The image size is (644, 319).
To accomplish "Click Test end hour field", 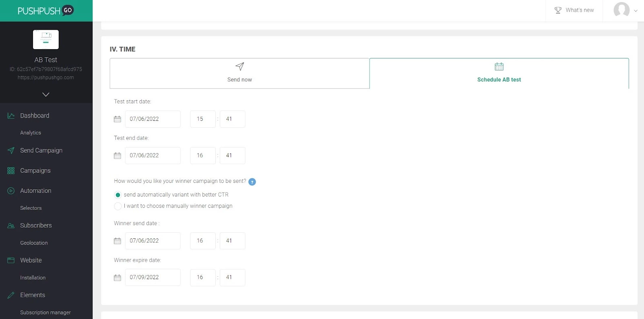I will coord(203,155).
